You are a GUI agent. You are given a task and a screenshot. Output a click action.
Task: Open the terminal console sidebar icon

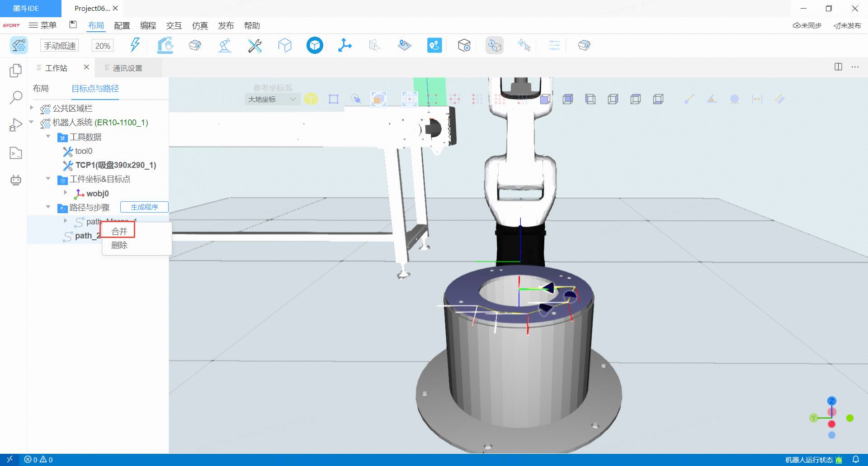(16, 153)
